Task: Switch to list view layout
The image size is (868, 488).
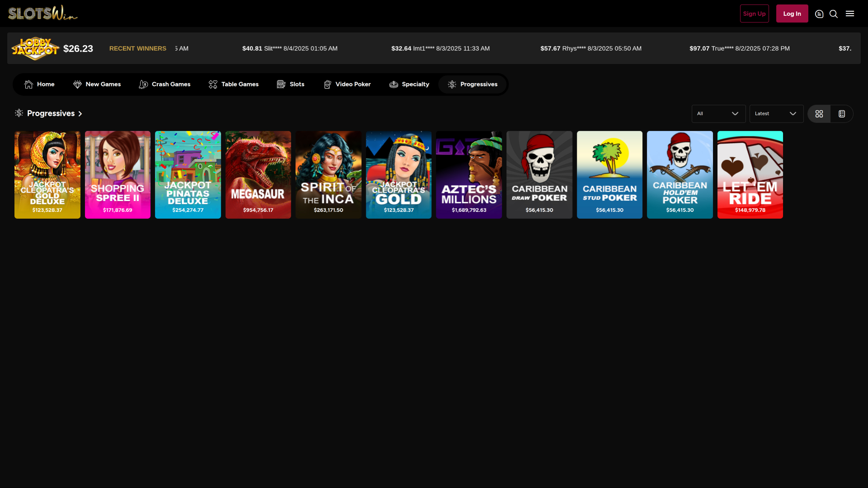Action: click(841, 113)
